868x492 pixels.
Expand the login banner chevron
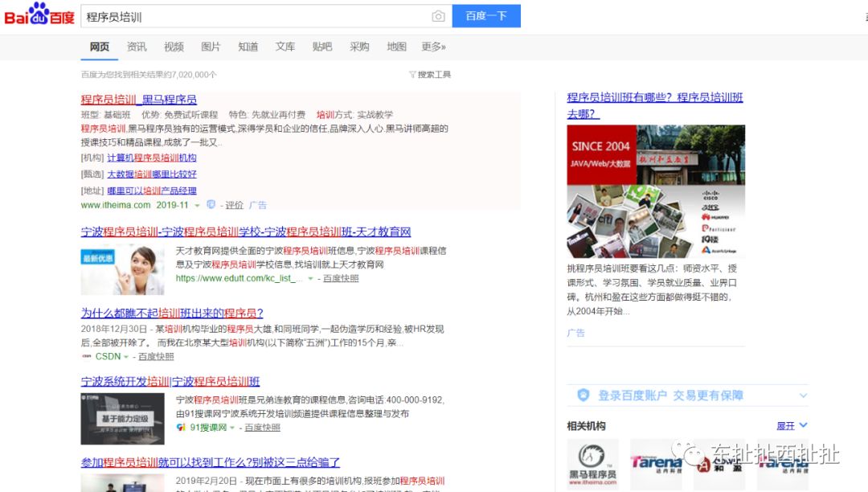[x=803, y=396]
